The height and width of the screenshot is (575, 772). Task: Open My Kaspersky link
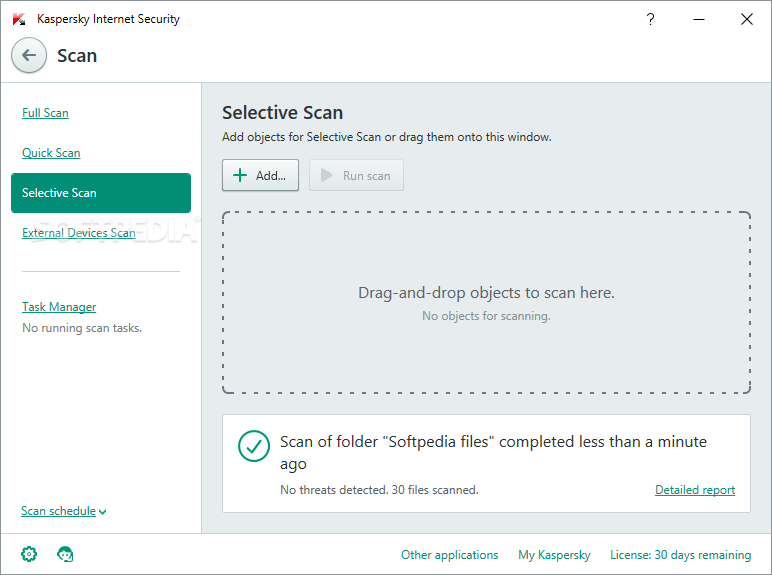click(x=554, y=555)
